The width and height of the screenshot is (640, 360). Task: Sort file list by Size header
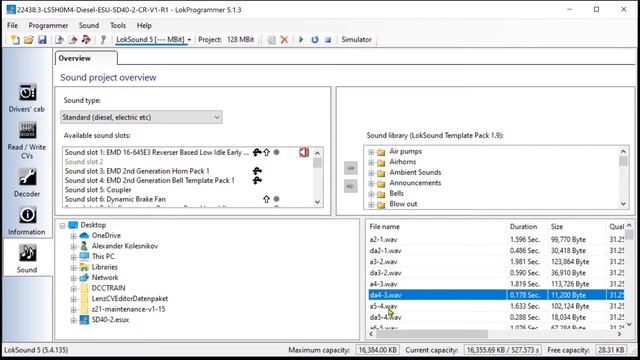pyautogui.click(x=577, y=227)
